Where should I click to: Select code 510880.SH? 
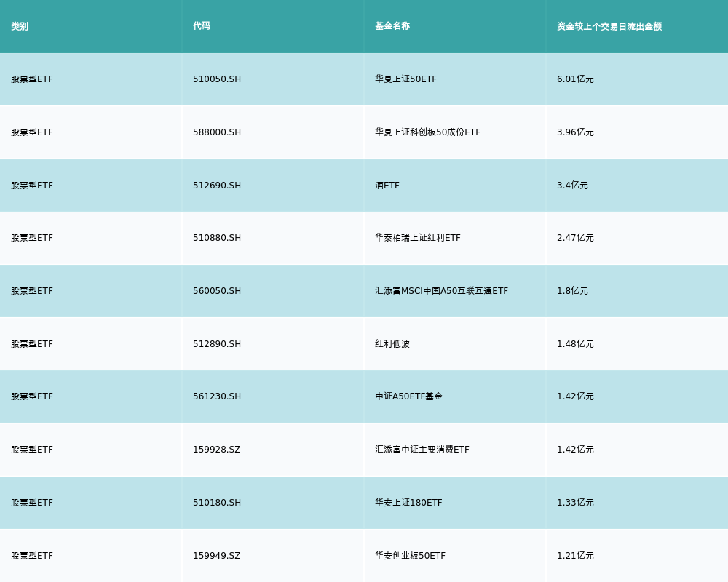[x=217, y=238]
